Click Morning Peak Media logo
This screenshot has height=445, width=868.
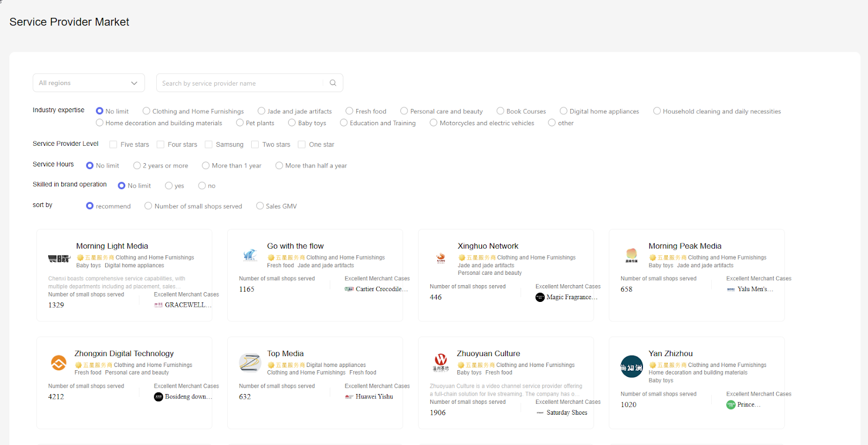coord(631,255)
